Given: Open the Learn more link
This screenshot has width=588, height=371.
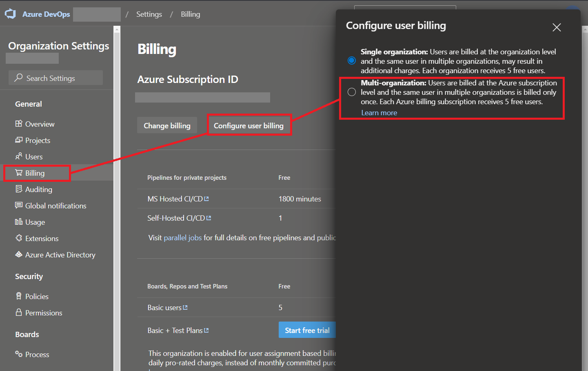Looking at the screenshot, I should pyautogui.click(x=379, y=112).
